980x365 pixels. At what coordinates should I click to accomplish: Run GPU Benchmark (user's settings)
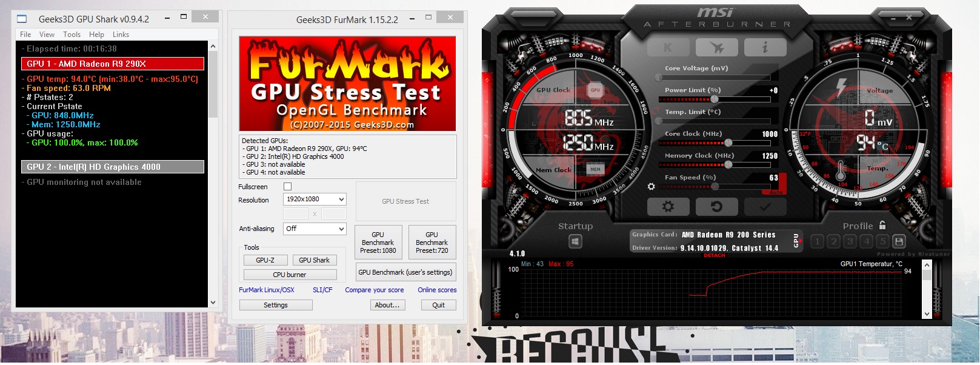(x=405, y=272)
